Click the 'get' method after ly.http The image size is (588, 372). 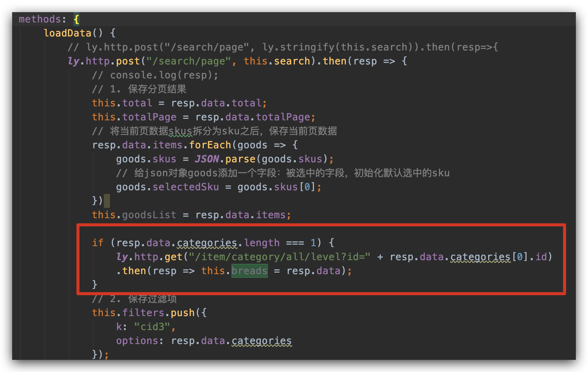(173, 257)
